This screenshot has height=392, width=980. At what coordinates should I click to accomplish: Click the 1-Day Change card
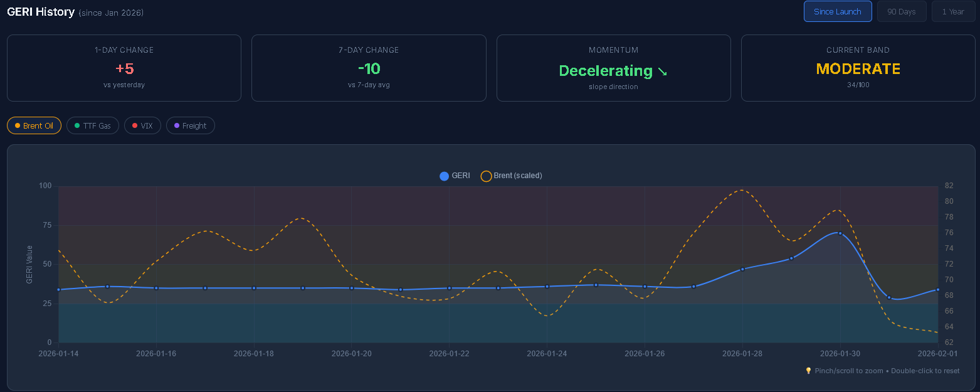(x=124, y=68)
